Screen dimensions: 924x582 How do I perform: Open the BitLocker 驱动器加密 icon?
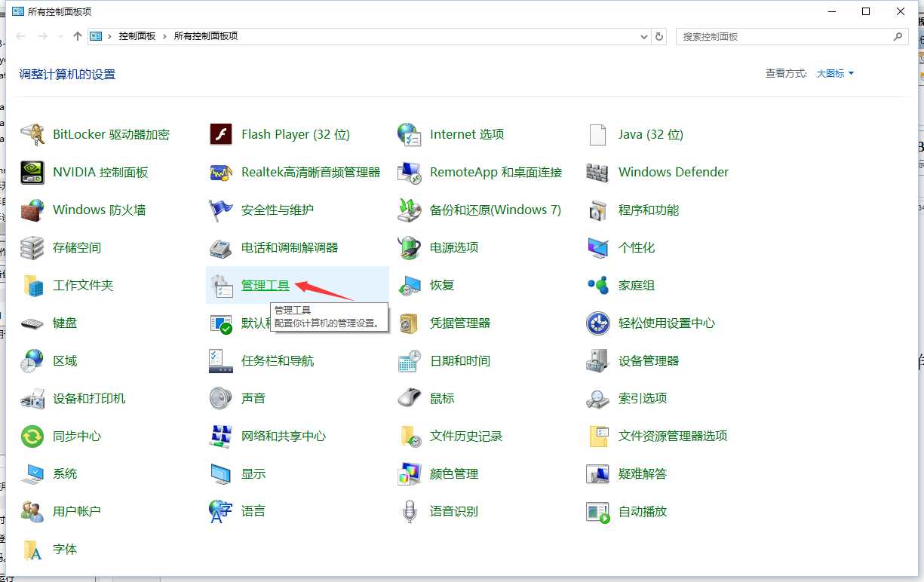(32, 134)
